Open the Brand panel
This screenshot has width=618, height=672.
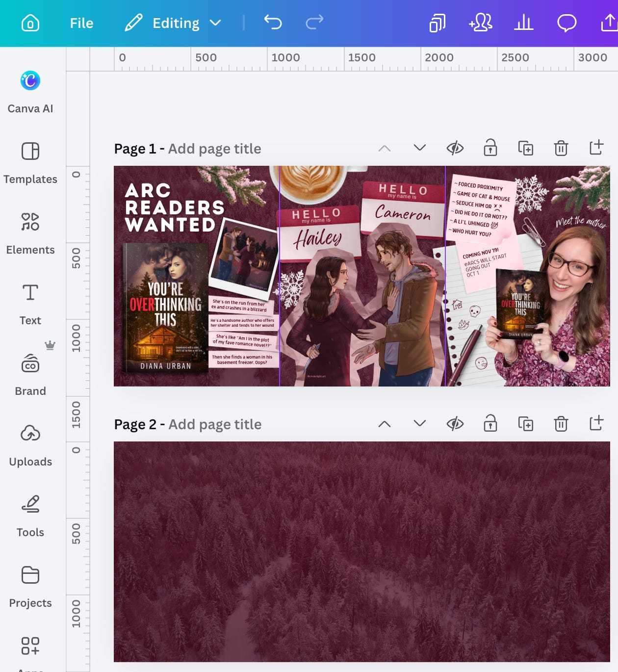point(30,375)
